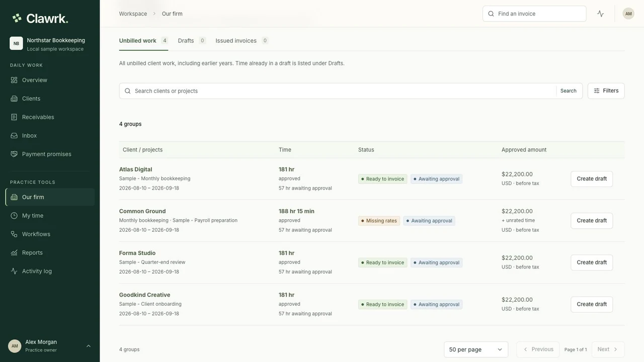The height and width of the screenshot is (362, 644).
Task: Create draft for Forma Studio
Action: pyautogui.click(x=592, y=262)
